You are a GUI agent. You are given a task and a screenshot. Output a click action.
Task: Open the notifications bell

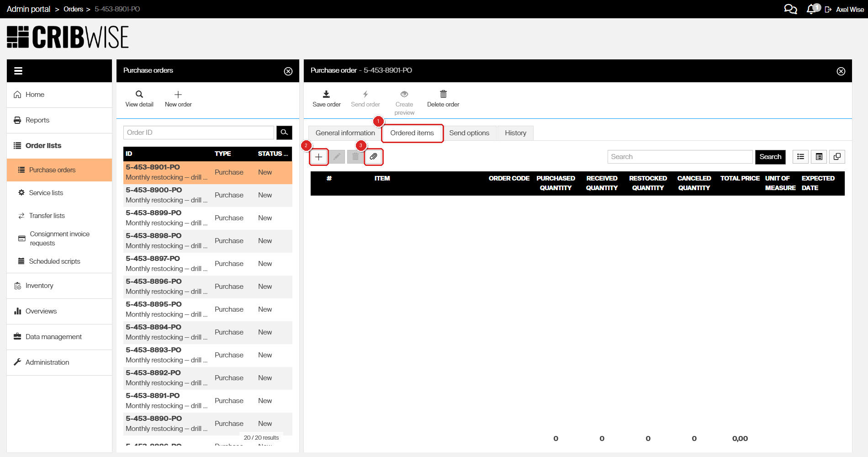(811, 9)
